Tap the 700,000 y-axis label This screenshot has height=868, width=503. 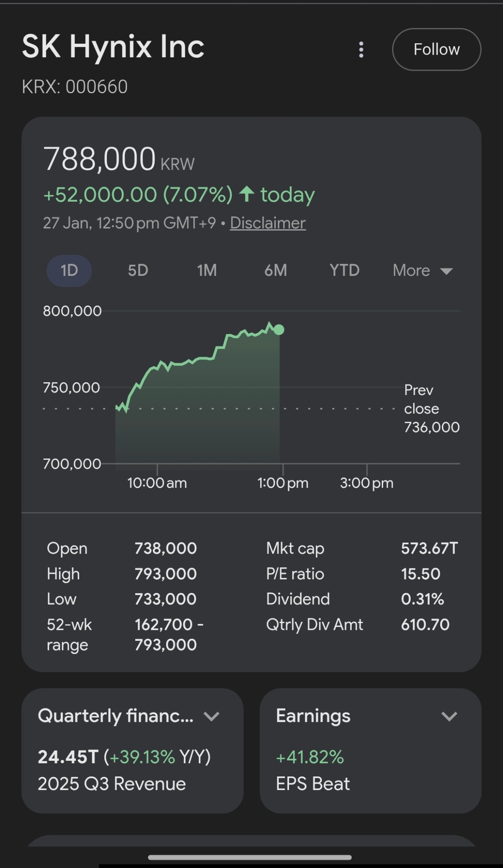tap(72, 464)
